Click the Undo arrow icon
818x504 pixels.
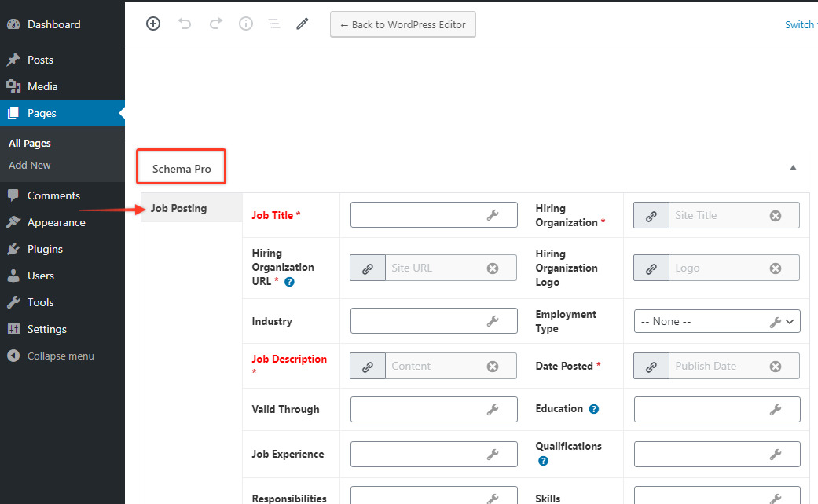pos(185,24)
